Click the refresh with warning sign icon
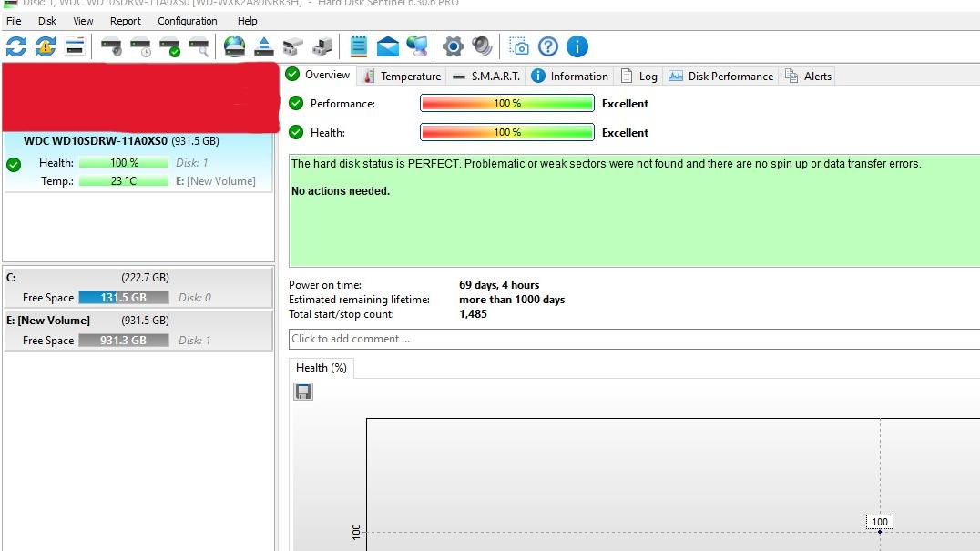The width and height of the screenshot is (980, 551). coord(46,46)
